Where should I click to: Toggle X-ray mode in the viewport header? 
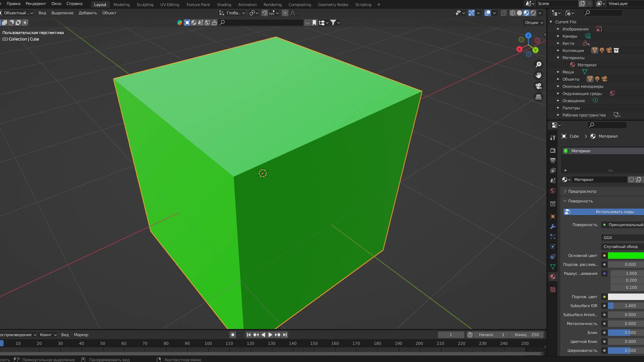pos(504,13)
